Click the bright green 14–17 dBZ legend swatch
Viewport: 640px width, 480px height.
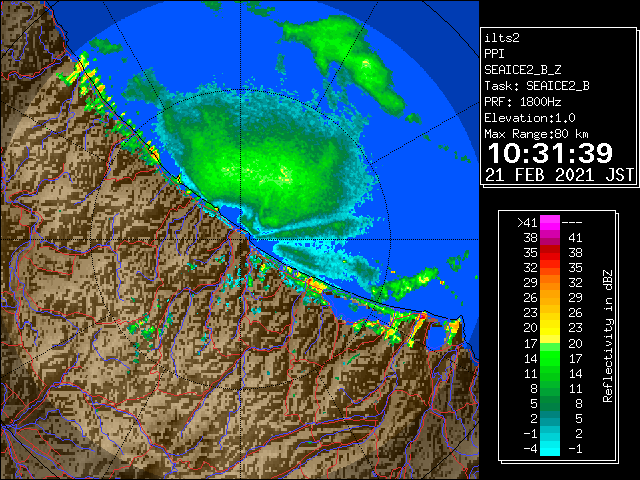pyautogui.click(x=550, y=358)
